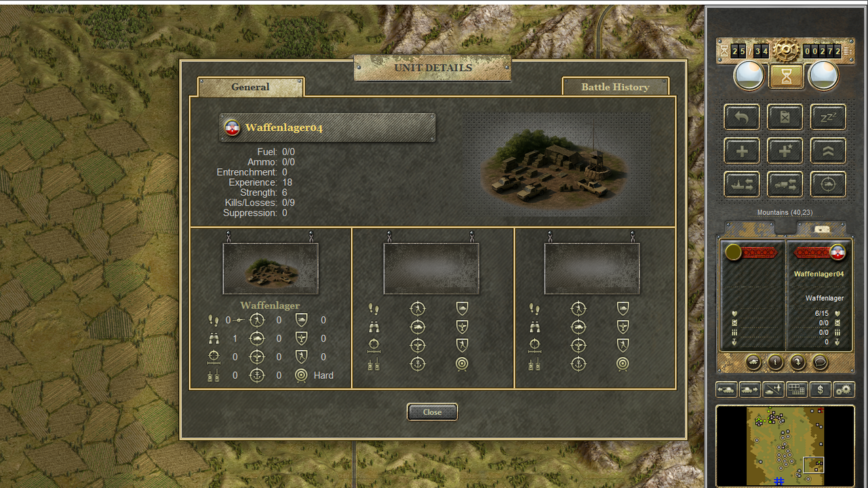Click the truck mount/dismount swap button

point(785,184)
